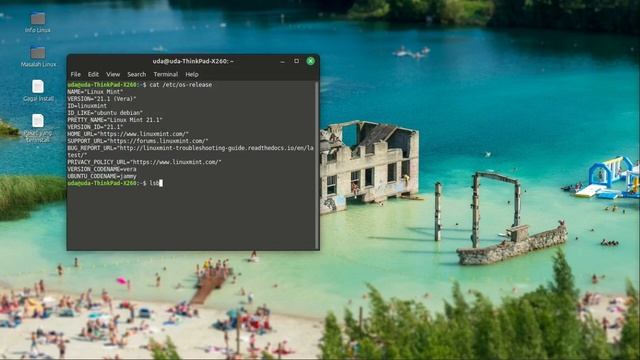Open the Help menu in terminal
Screen dimensions: 640x360
pyautogui.click(x=192, y=74)
